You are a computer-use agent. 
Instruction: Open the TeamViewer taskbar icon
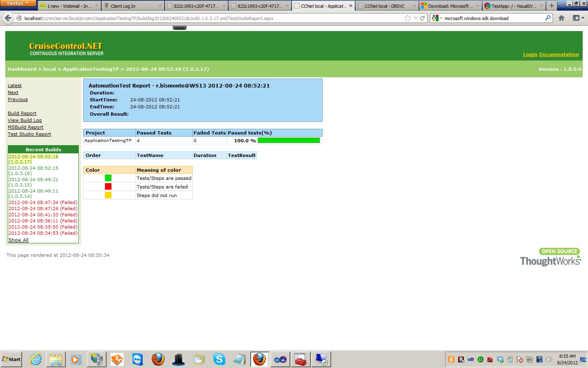coord(138,359)
